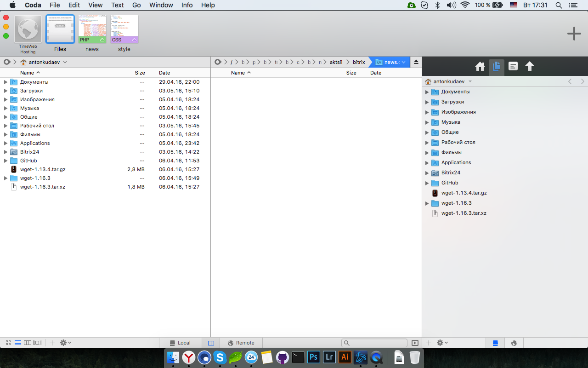588x368 pixels.
Task: Go forward in sidebar history
Action: tap(582, 81)
